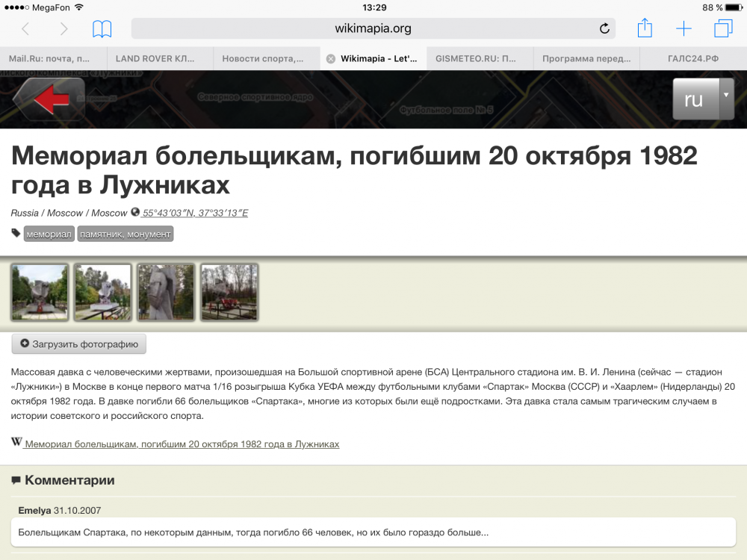This screenshot has width=747, height=560.
Task: Switch to the GISMETEO.RU tab
Action: (x=480, y=58)
